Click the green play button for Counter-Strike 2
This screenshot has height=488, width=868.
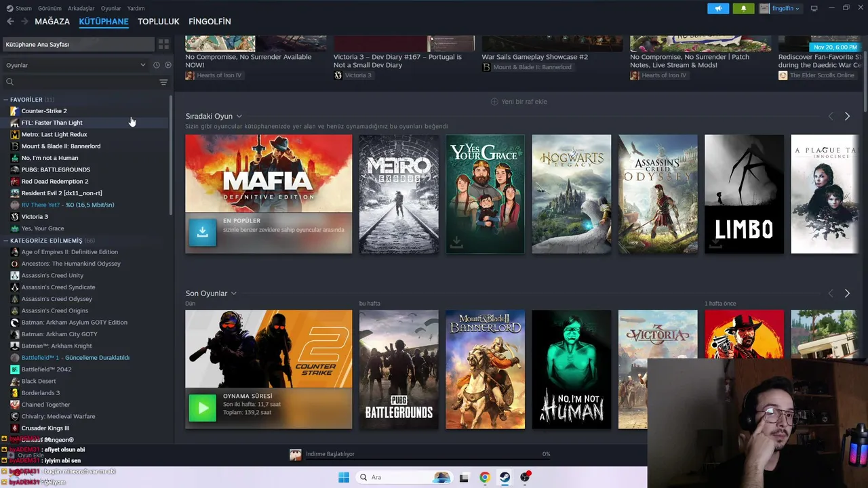point(202,408)
